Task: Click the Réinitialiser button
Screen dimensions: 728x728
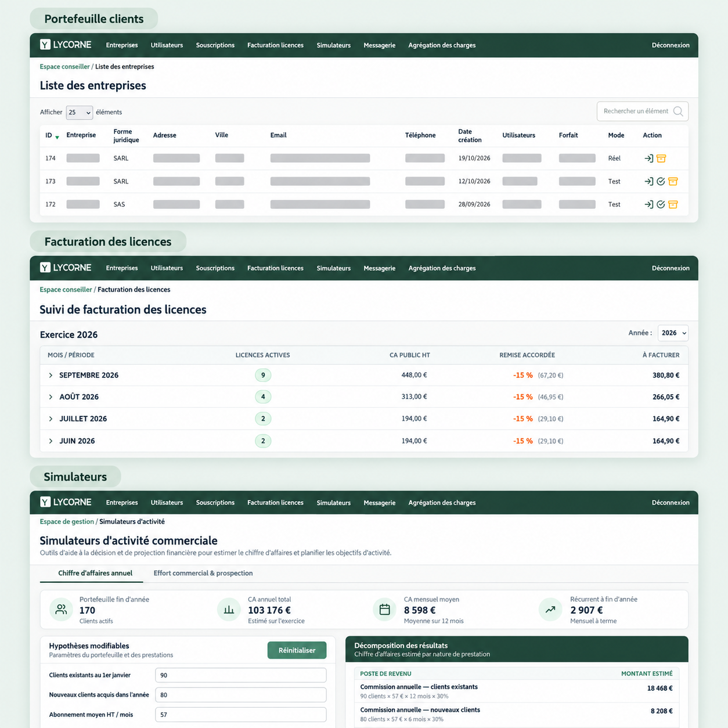Action: (297, 650)
